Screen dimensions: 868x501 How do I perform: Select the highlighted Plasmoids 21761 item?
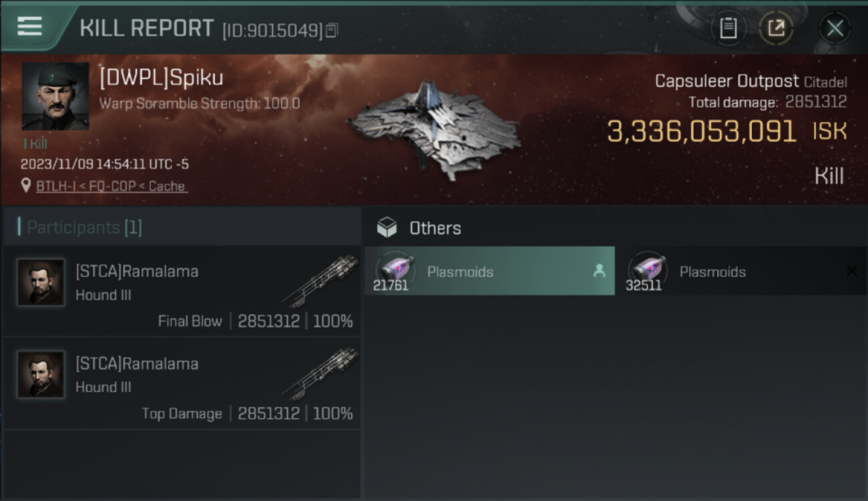[489, 271]
